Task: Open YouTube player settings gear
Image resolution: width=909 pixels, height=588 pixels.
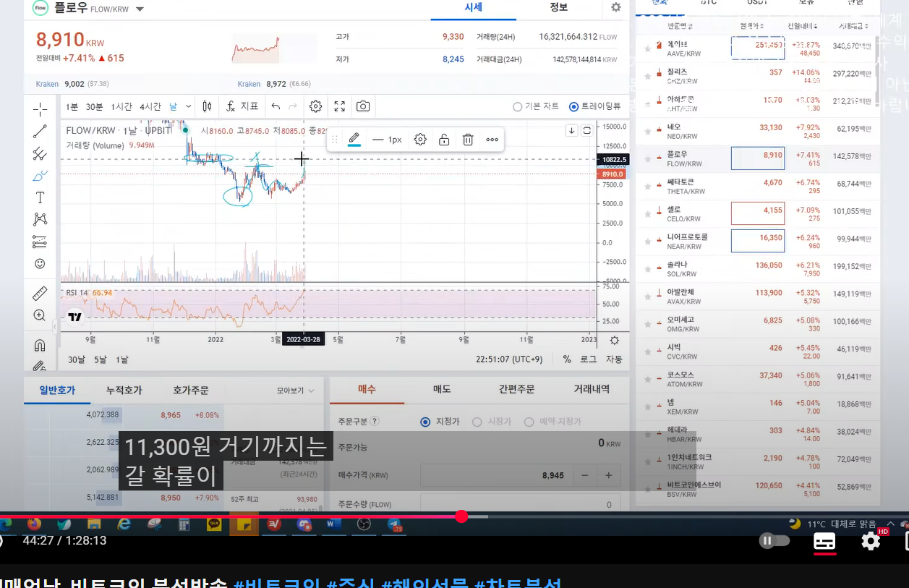Action: coord(871,541)
